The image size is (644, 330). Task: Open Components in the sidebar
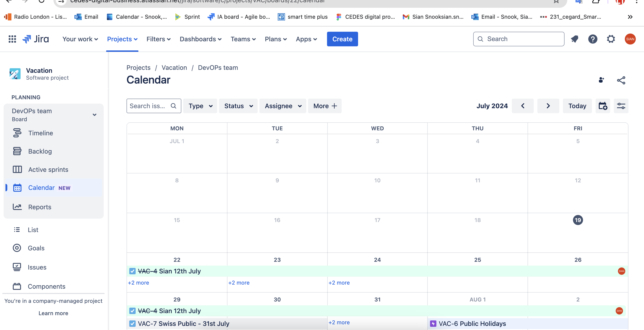[x=53, y=286]
